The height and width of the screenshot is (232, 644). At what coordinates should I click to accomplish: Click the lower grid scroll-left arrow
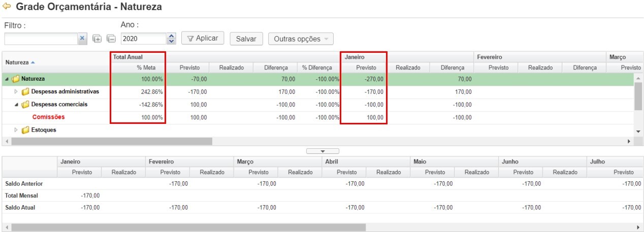click(x=6, y=227)
